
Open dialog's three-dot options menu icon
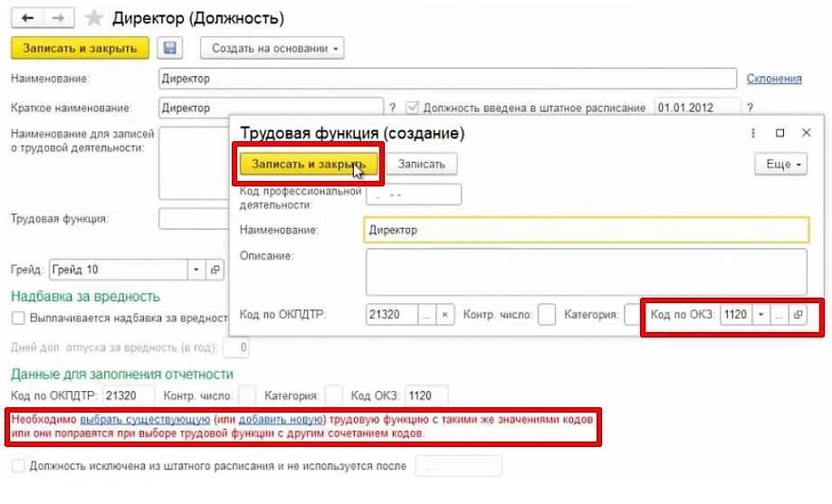(x=753, y=133)
